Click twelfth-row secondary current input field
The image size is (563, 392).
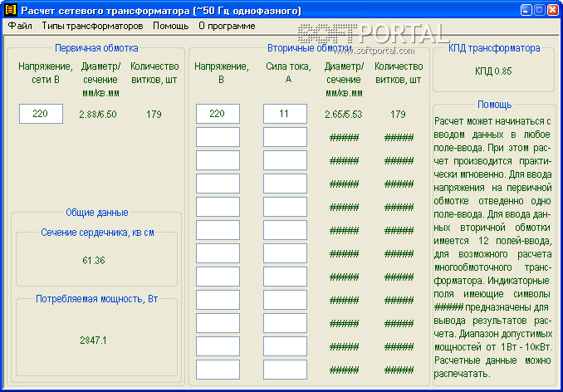[x=285, y=370]
